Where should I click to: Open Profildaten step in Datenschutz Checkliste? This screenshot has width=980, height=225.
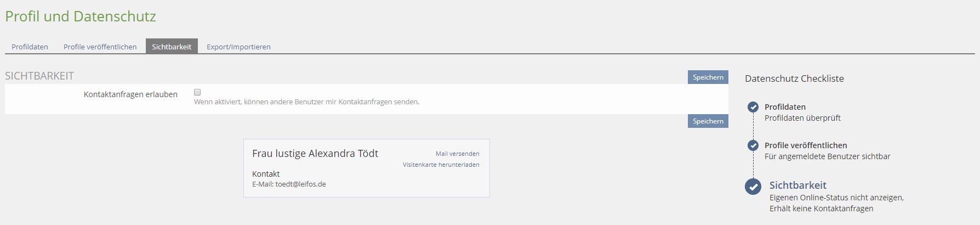[785, 107]
